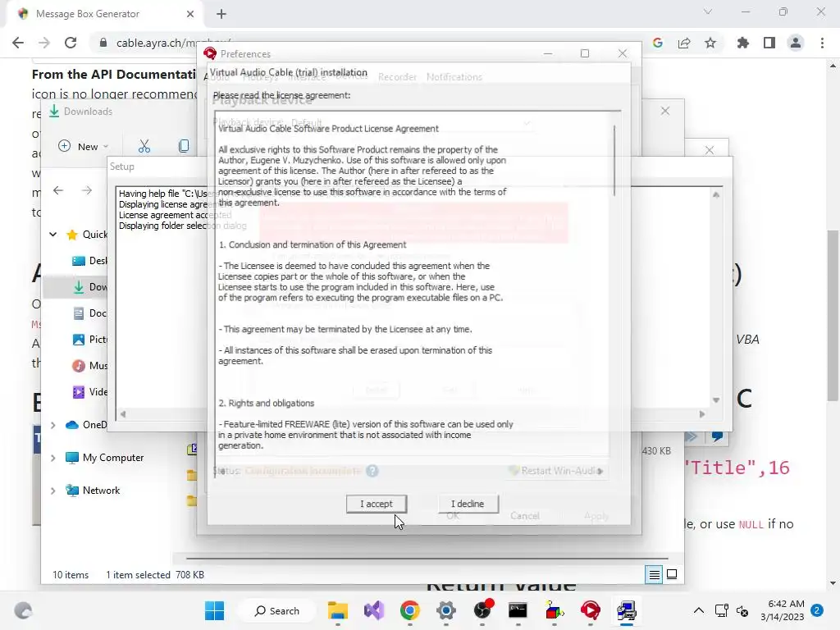Image resolution: width=840 pixels, height=630 pixels.
Task: Select My Computer in the sidebar
Action: tap(104, 458)
